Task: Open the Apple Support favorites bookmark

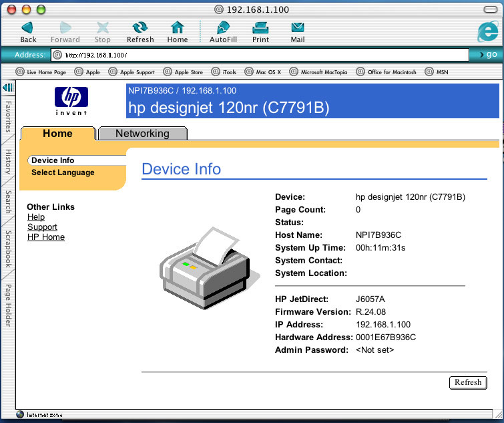Action: (x=132, y=72)
